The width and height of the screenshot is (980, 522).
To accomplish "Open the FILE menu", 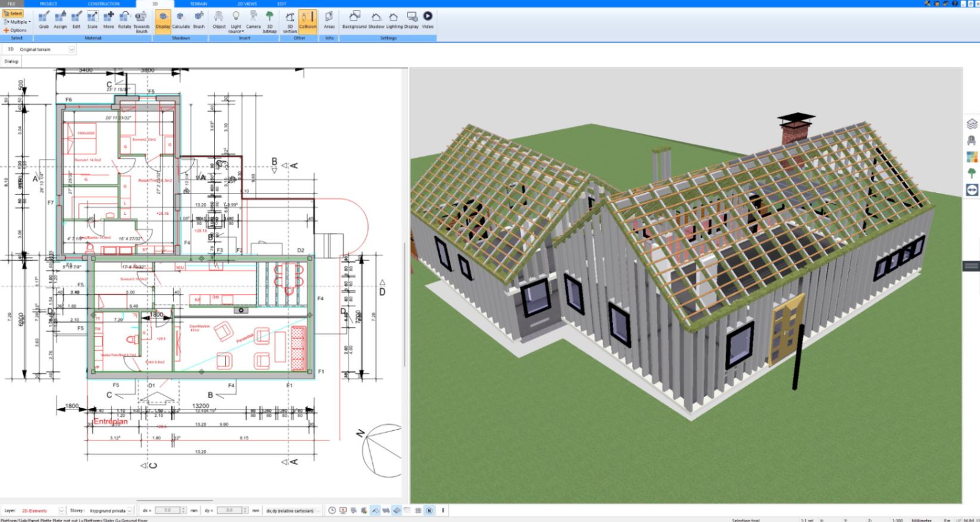I will coord(11,4).
